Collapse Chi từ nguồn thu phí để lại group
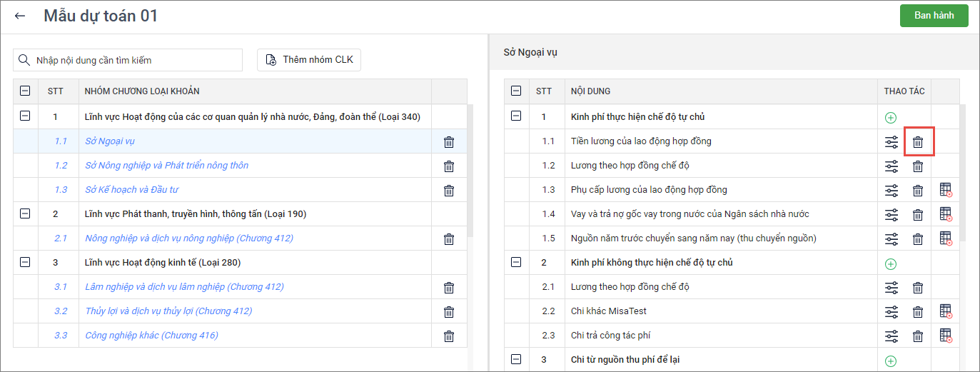Screen dimensions: 980x372 pyautogui.click(x=517, y=359)
